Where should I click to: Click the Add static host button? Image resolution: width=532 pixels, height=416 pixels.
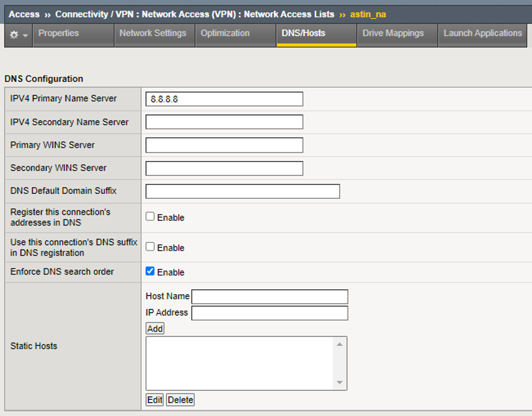pos(155,329)
